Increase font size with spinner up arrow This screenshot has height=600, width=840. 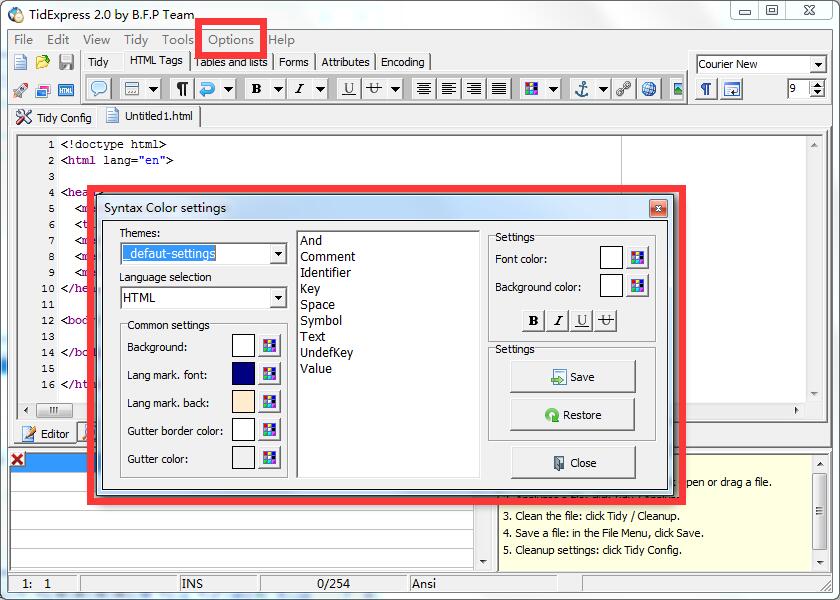(818, 84)
